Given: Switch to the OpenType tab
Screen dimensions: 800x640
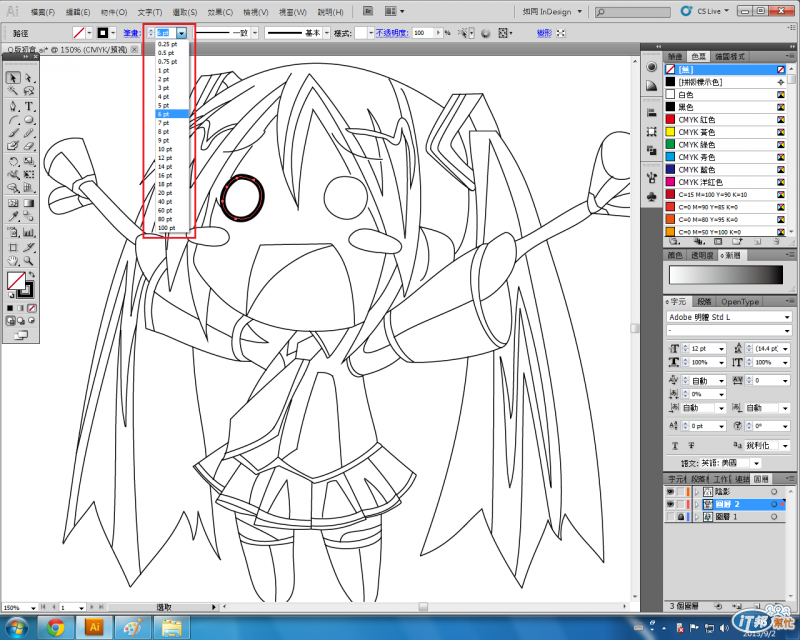Looking at the screenshot, I should (740, 302).
